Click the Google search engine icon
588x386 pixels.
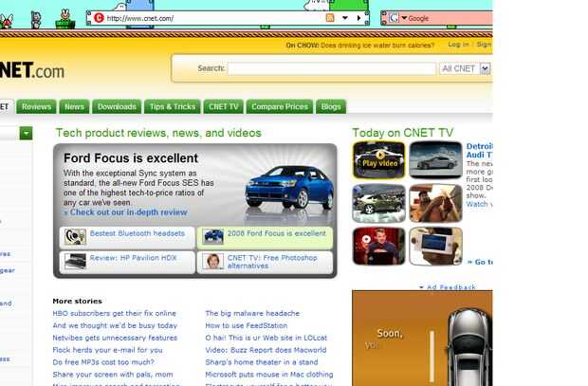(394, 18)
